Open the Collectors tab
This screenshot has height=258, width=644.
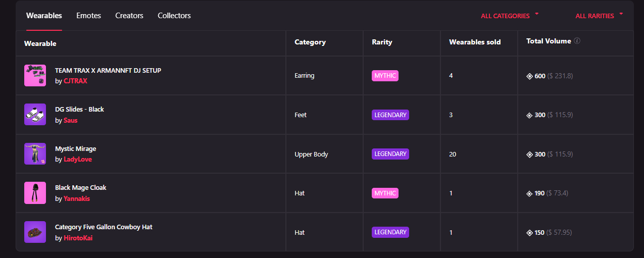coord(174,16)
